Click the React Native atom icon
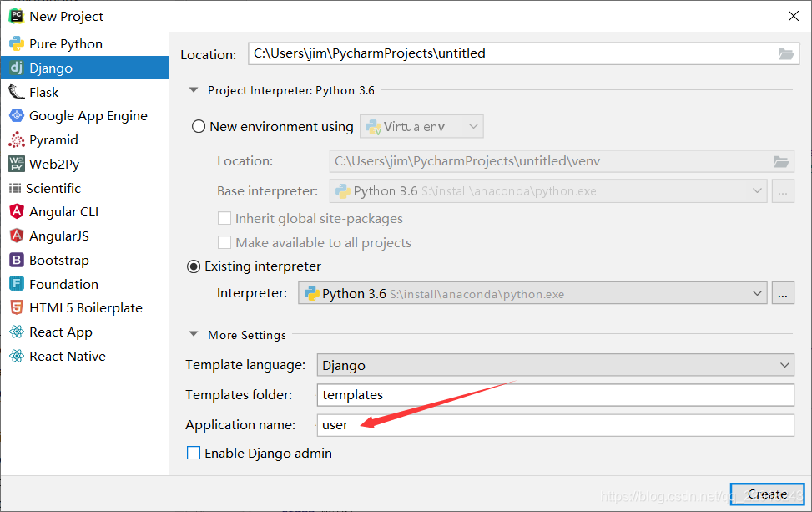This screenshot has width=812, height=512. [x=17, y=356]
